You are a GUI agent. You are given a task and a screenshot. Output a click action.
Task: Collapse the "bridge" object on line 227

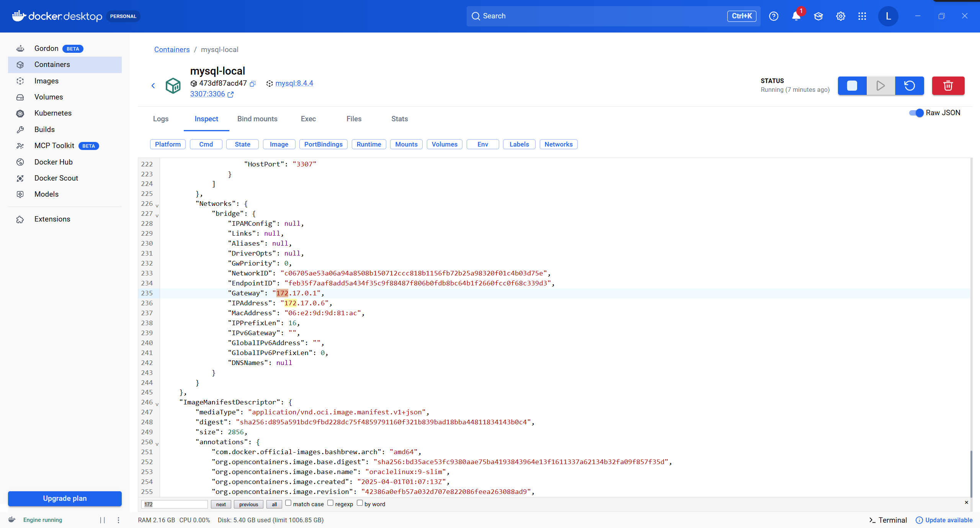pyautogui.click(x=157, y=215)
